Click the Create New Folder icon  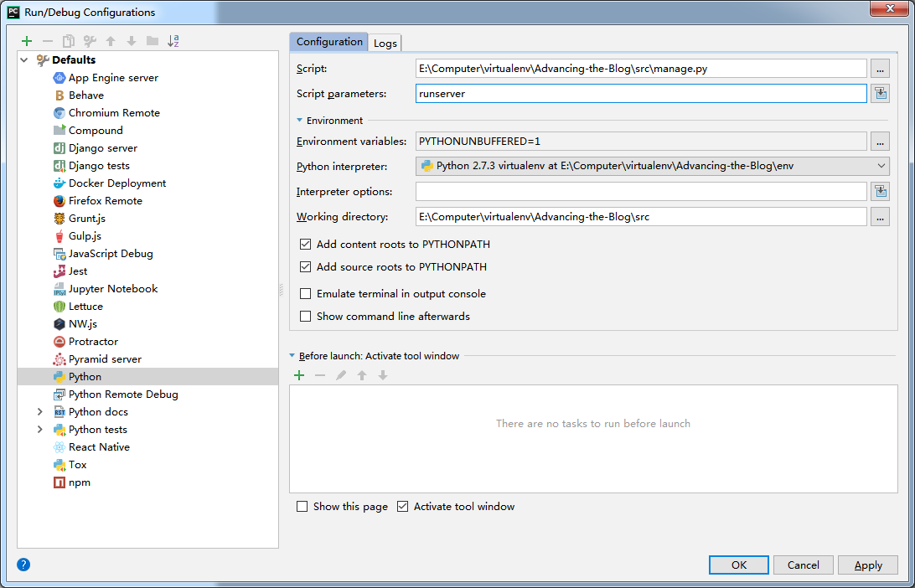(152, 41)
